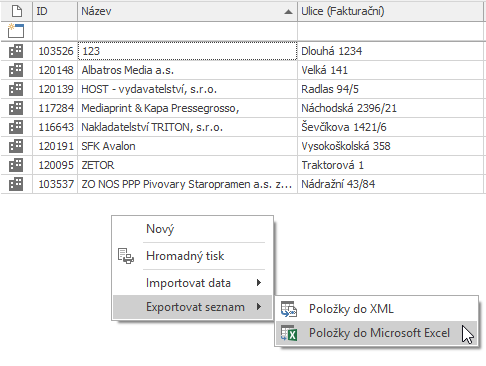
Task: Select Položky do XML option
Action: [377, 309]
